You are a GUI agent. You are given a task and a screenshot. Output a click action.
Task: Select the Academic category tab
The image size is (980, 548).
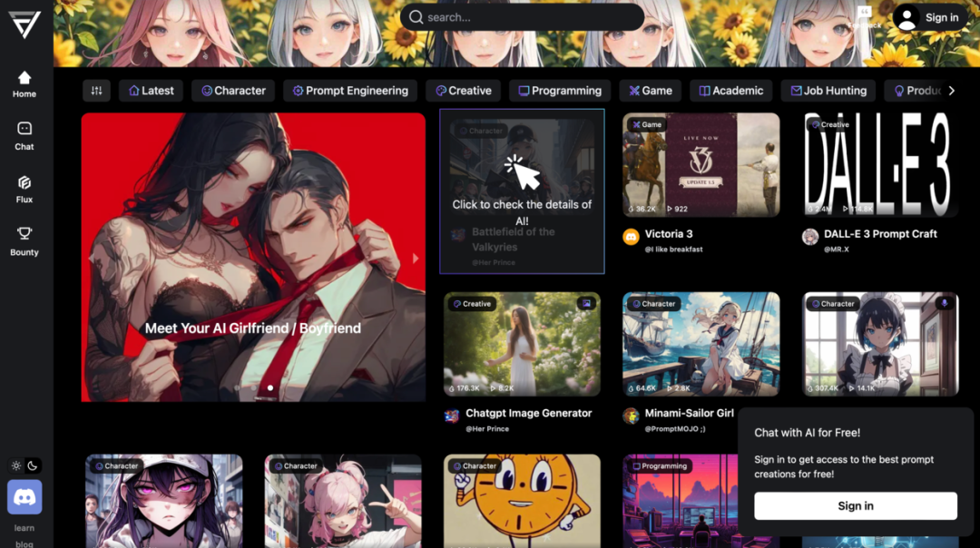pyautogui.click(x=731, y=91)
